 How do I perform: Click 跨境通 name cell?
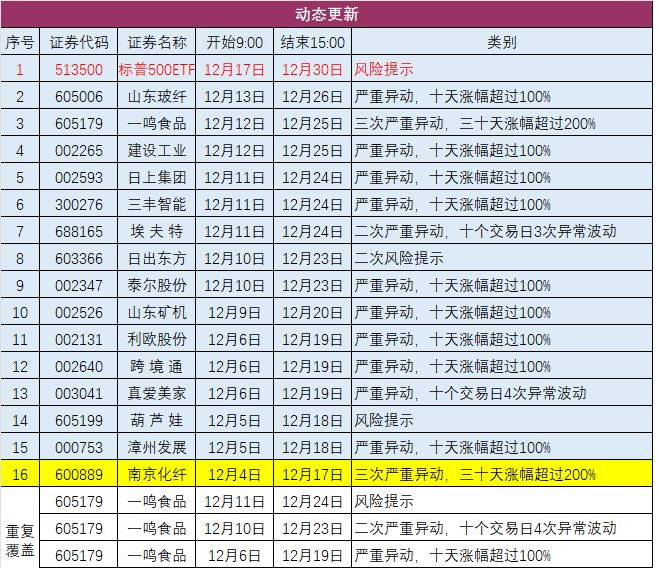157,366
